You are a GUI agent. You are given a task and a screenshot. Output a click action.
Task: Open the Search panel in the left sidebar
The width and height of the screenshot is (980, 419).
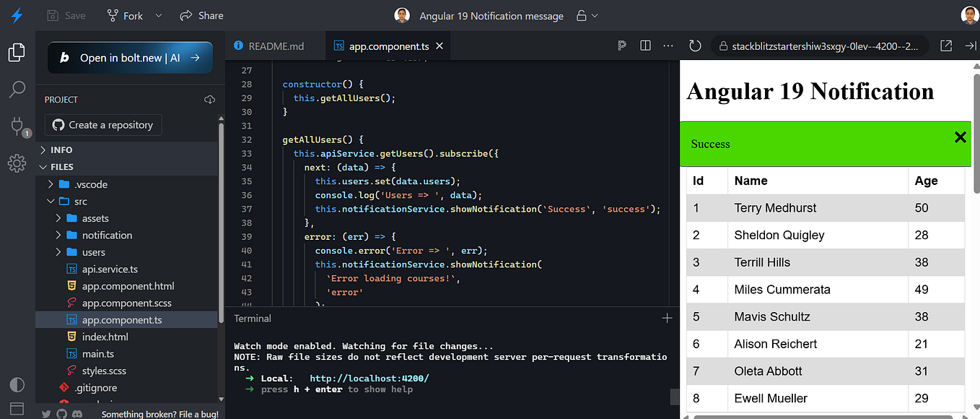point(17,89)
